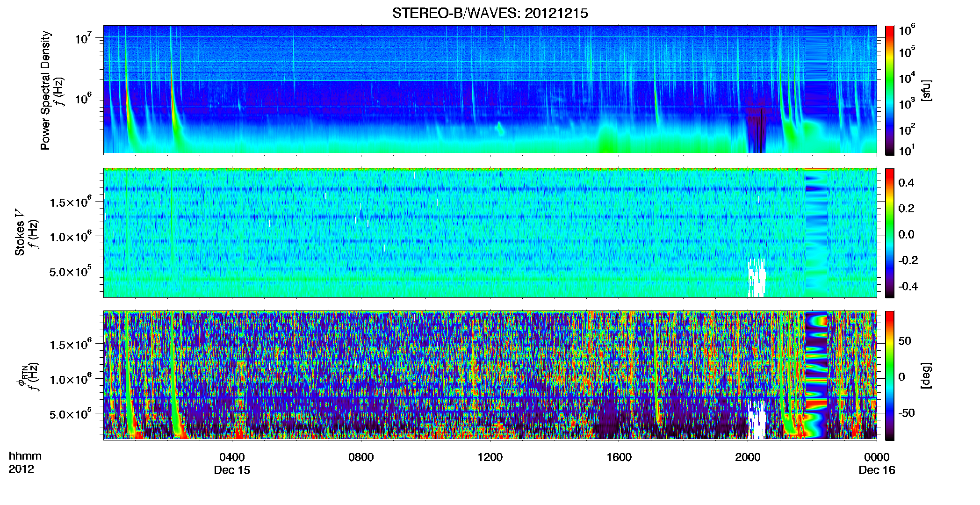Screen dimensions: 980x505
Task: Click the white data gap in Stokes V panel
Action: [x=756, y=278]
